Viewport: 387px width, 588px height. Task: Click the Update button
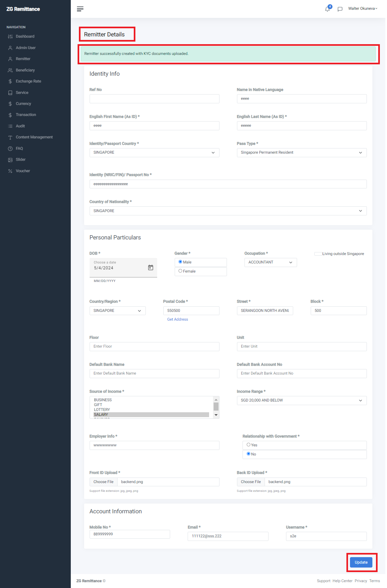click(x=361, y=562)
